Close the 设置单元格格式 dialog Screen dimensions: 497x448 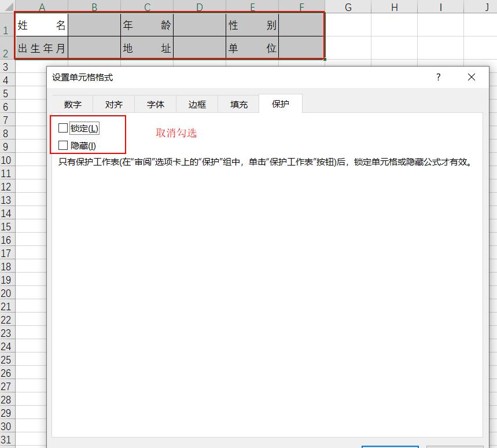click(472, 77)
